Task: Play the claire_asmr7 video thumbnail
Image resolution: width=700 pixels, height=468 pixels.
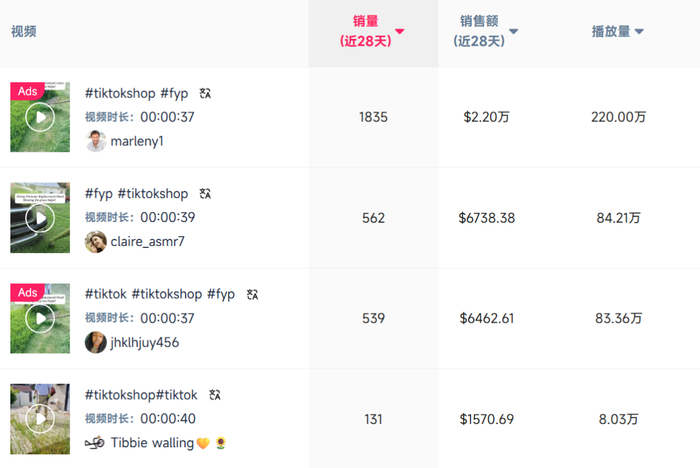Action: point(40,217)
